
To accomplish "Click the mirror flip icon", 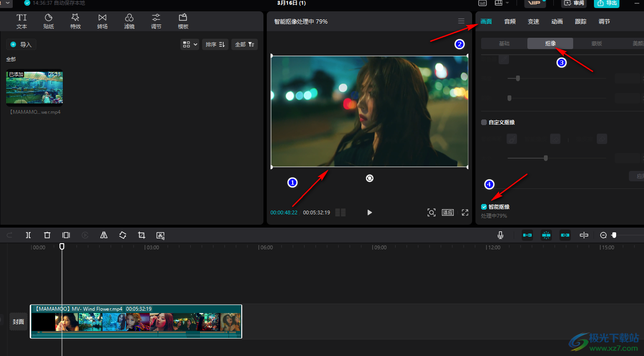I will pyautogui.click(x=104, y=235).
